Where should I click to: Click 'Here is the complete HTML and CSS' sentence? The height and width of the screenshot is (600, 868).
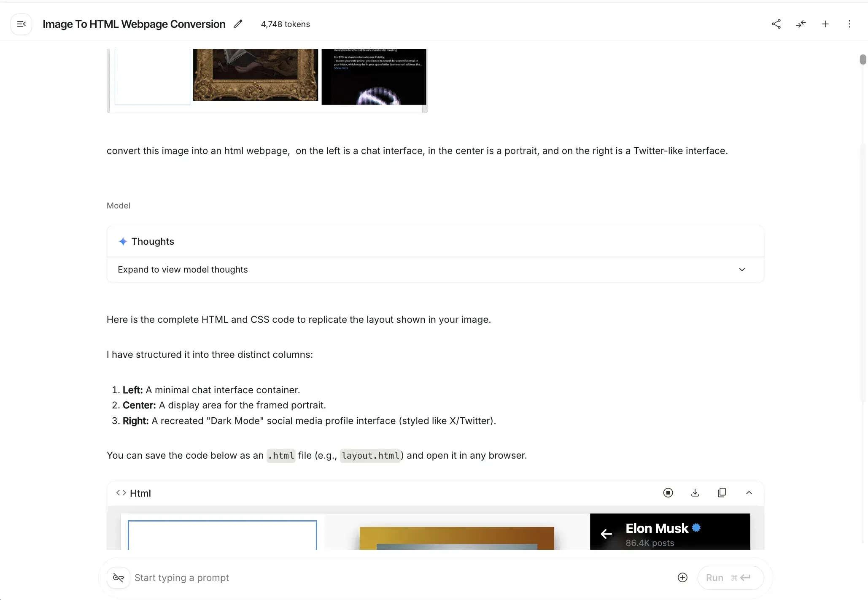tap(299, 319)
